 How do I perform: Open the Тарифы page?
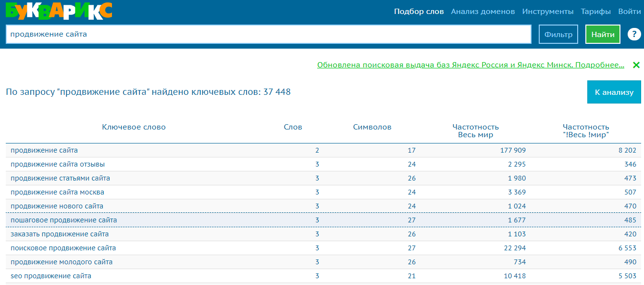(x=595, y=12)
